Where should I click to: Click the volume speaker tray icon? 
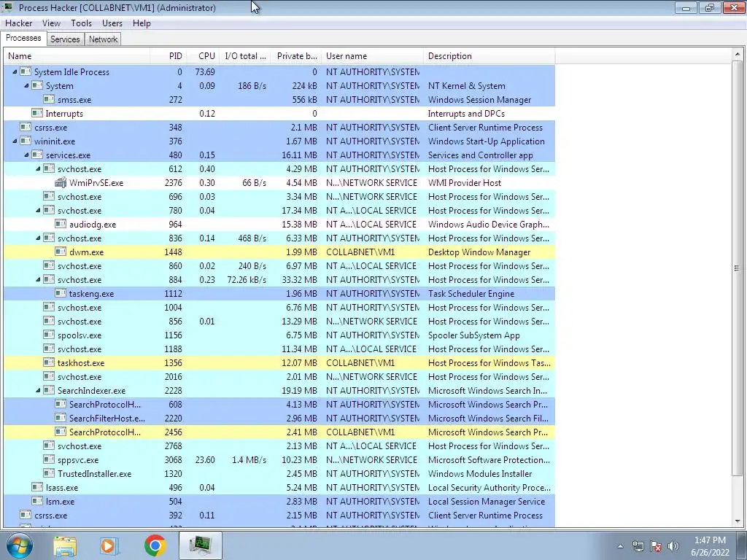[x=673, y=546]
